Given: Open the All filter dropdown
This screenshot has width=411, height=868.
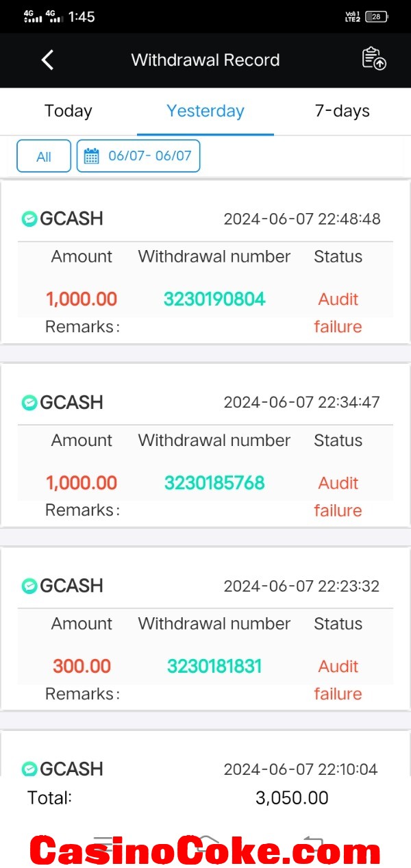Looking at the screenshot, I should pos(44,156).
